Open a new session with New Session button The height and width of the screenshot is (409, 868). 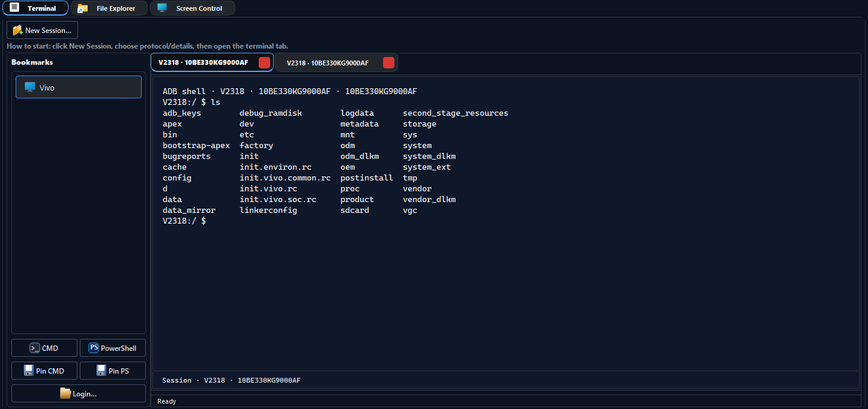[x=42, y=29]
